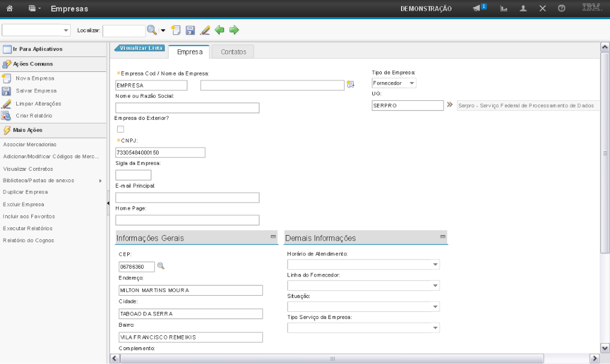Open UG detail menu chevron icon
This screenshot has width=610, height=364.
(450, 105)
